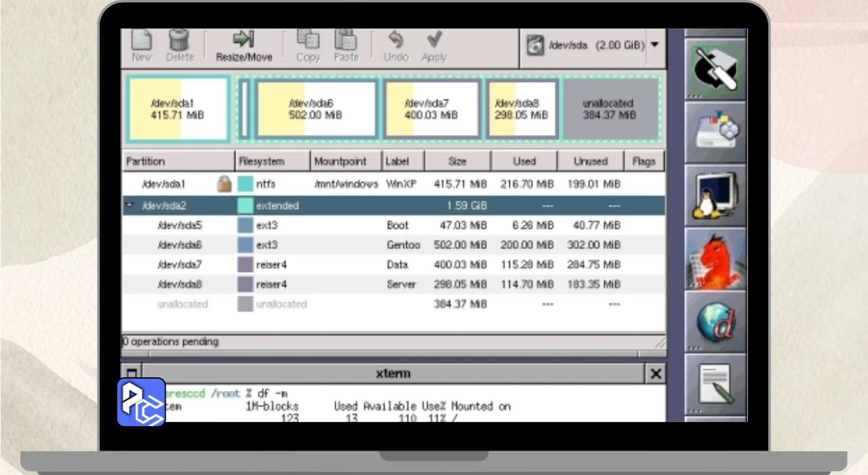
Task: Select the /dev/sda6 Gentoo partition row
Action: tap(393, 245)
